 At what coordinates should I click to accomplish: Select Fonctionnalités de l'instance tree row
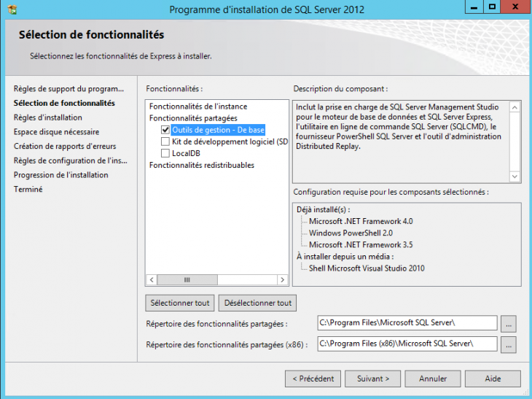(198, 106)
